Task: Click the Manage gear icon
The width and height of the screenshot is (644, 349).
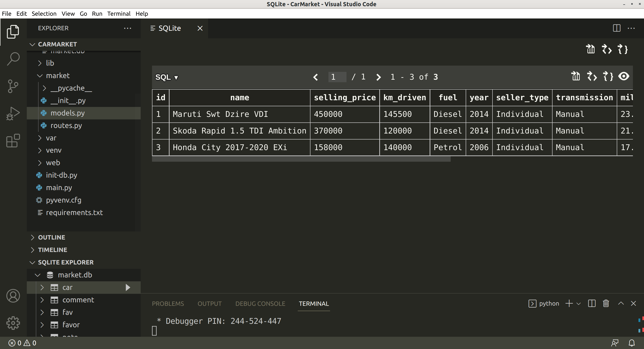Action: [13, 323]
